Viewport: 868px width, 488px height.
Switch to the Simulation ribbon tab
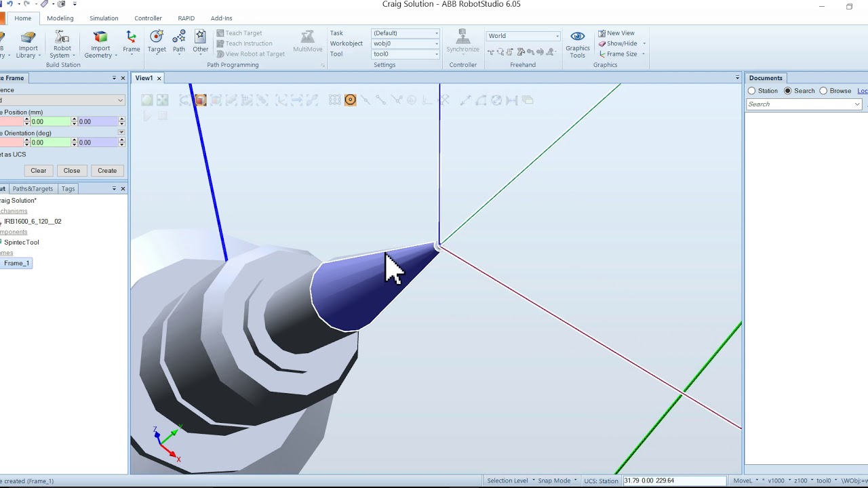[x=104, y=18]
